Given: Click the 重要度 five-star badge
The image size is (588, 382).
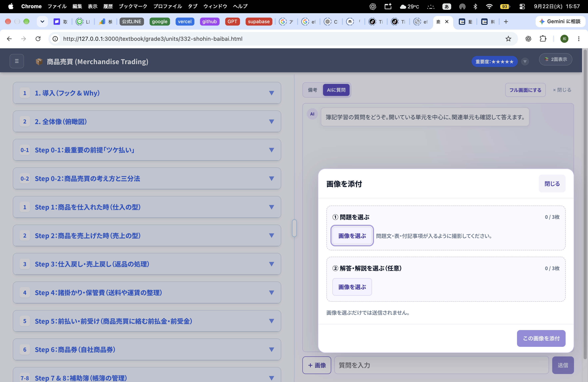Looking at the screenshot, I should pyautogui.click(x=494, y=62).
